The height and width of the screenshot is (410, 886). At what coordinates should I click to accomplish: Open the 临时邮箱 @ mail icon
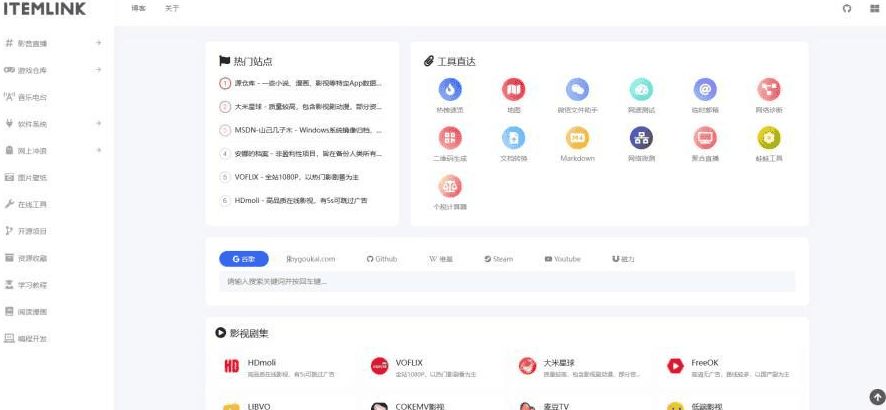[x=705, y=89]
